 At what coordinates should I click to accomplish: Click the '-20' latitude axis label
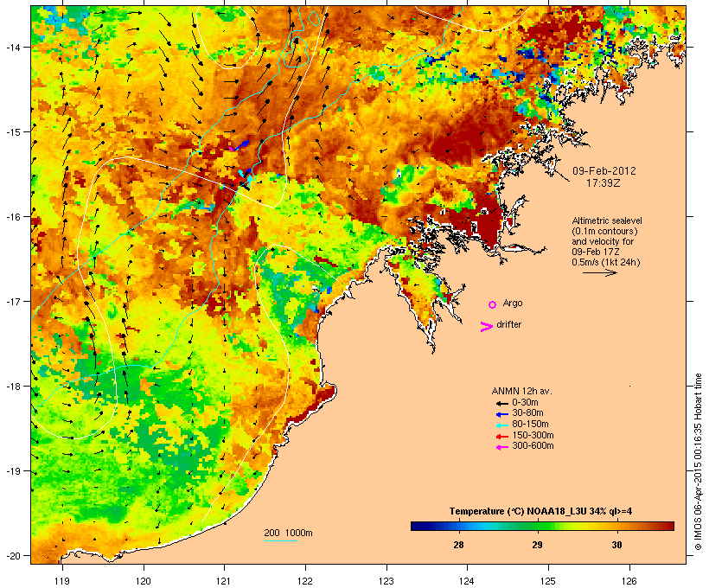coord(13,556)
